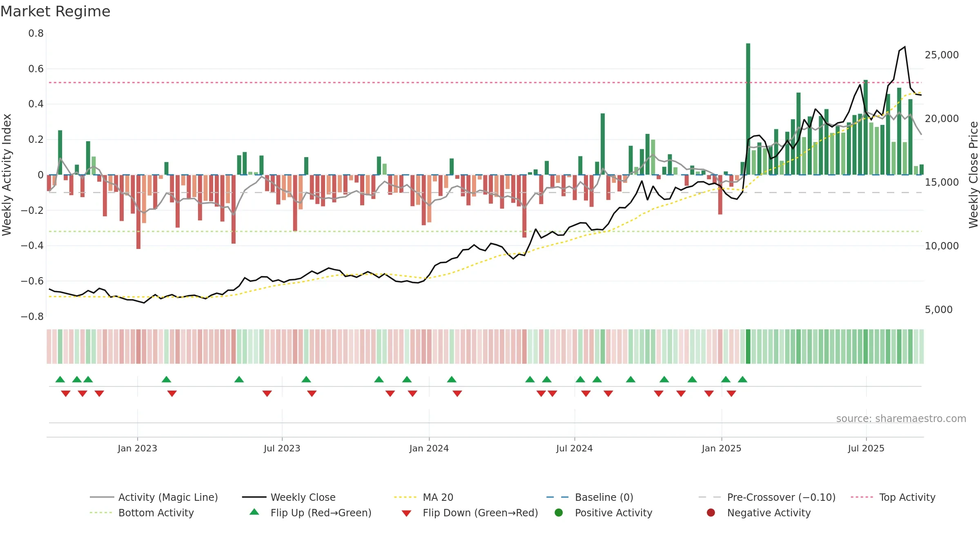Screen dimensions: 980x551
Task: Click the 25,000 right-axis price label
Action: [942, 55]
